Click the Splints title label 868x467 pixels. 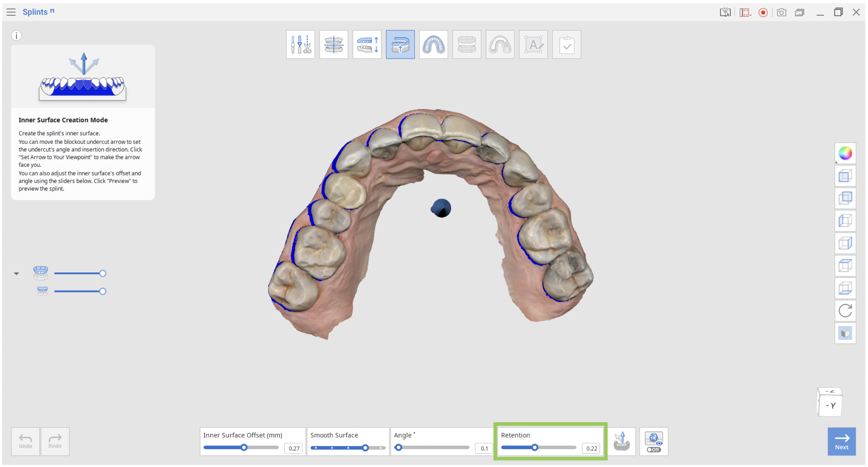[x=35, y=12]
